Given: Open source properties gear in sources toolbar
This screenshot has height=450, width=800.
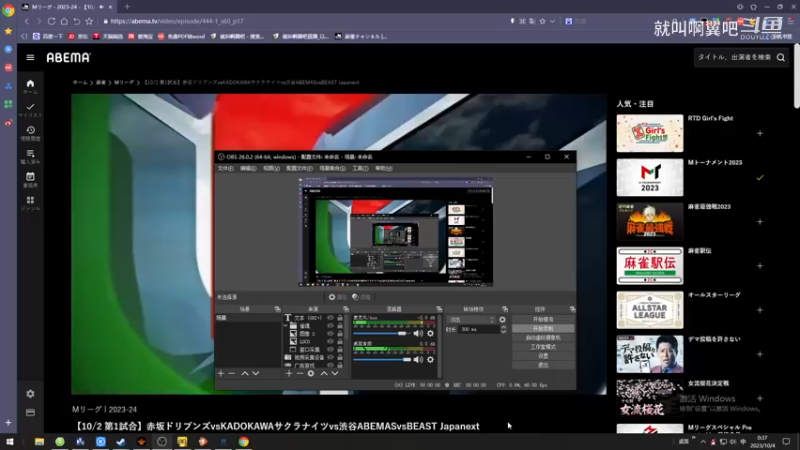Looking at the screenshot, I should pyautogui.click(x=311, y=373).
